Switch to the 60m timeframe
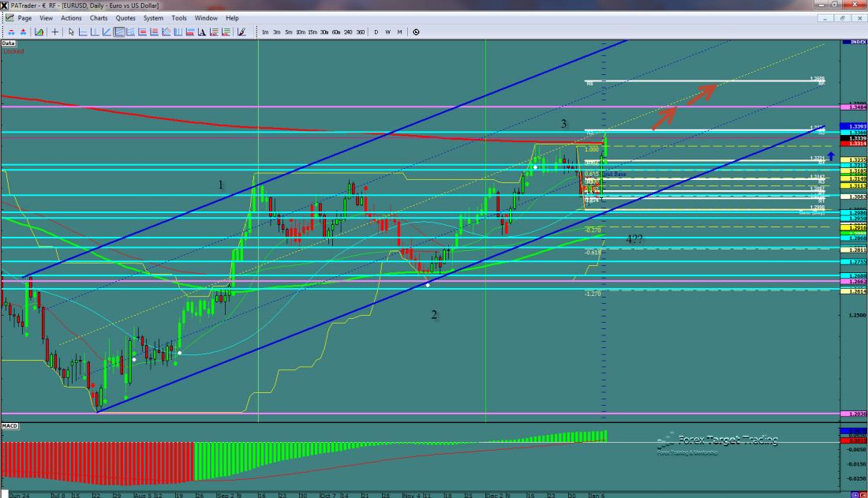 tap(336, 32)
